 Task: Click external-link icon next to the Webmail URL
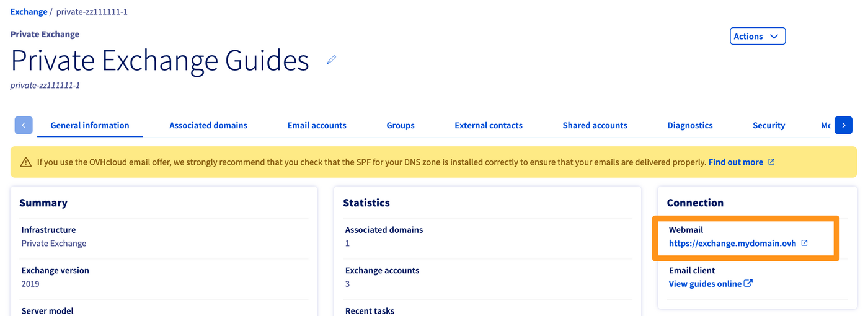(x=804, y=243)
